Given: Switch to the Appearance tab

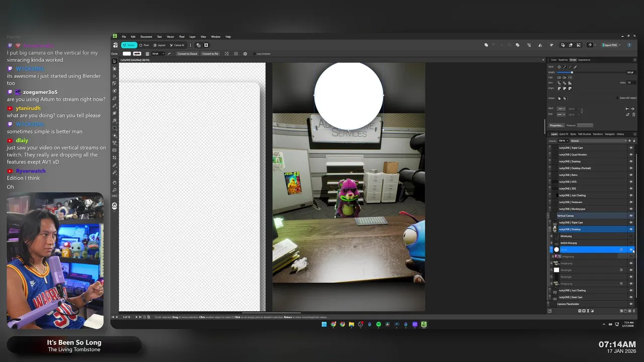Looking at the screenshot, I should (x=584, y=60).
